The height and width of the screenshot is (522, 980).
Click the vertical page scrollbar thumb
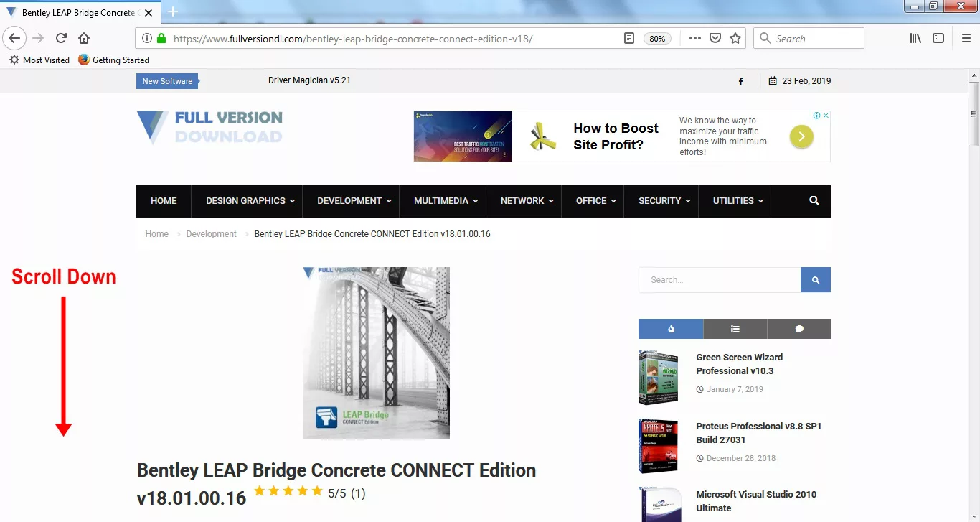pyautogui.click(x=974, y=113)
